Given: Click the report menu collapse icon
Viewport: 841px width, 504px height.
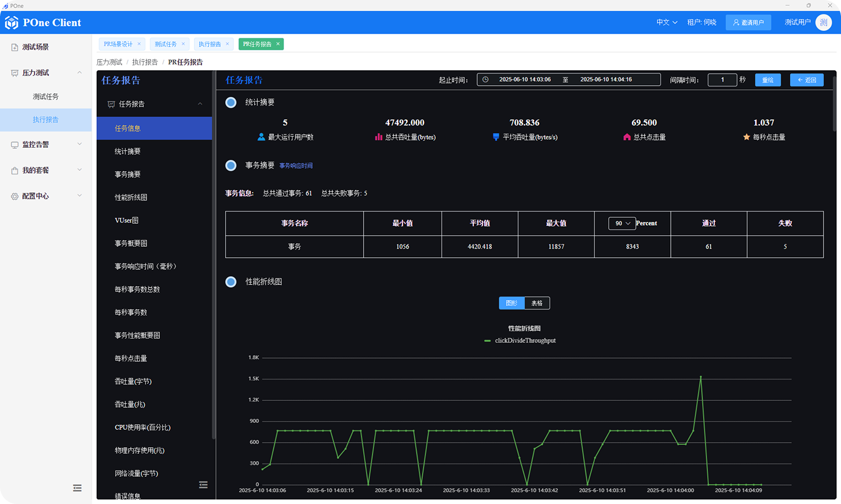Looking at the screenshot, I should 203,485.
